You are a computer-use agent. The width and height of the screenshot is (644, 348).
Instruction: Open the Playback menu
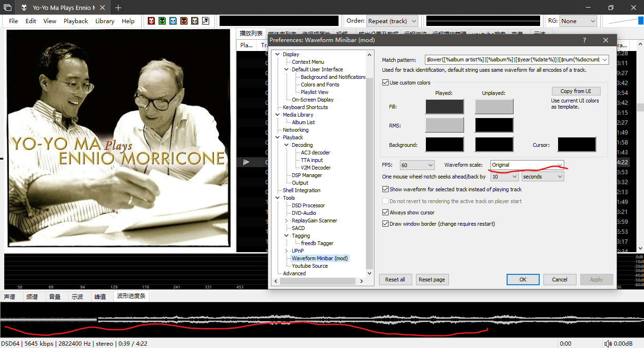[x=76, y=21]
